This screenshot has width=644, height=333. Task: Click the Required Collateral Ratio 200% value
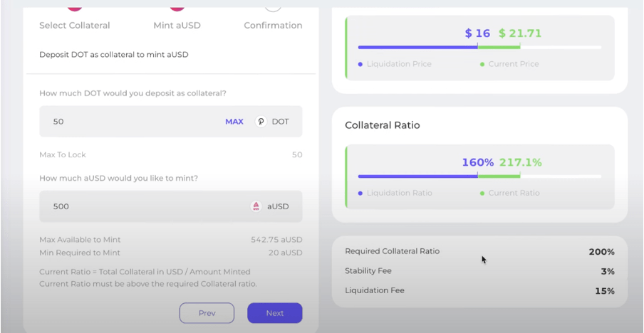coord(601,251)
